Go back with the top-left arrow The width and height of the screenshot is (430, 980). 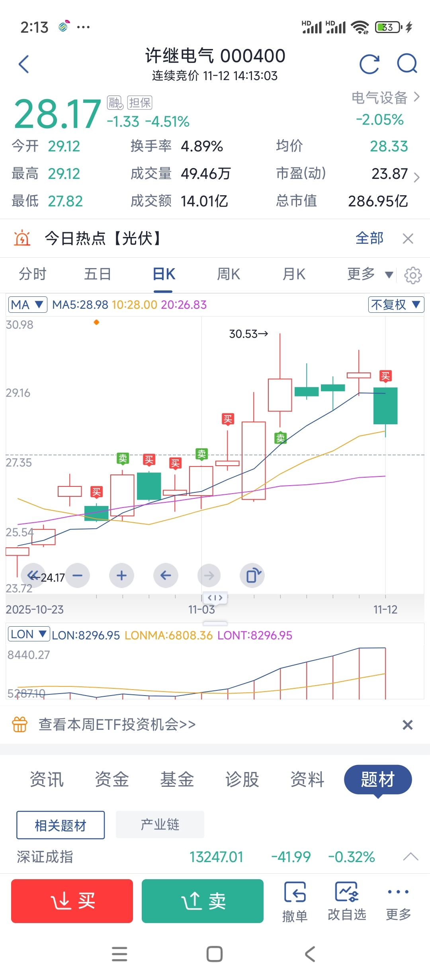(x=24, y=64)
